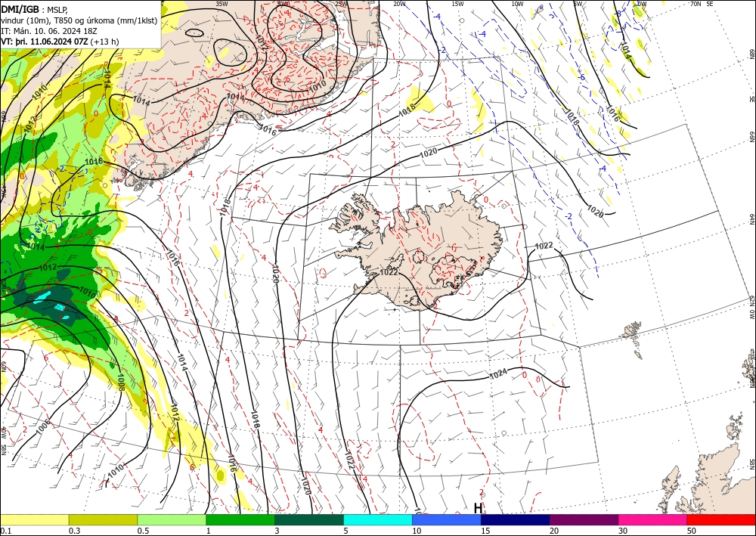Click the 64N latitude label

pos(752,220)
